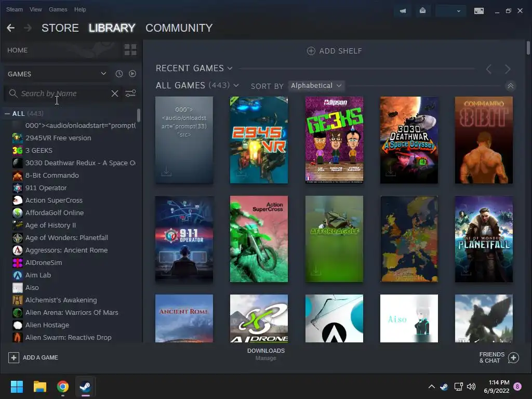Image resolution: width=532 pixels, height=399 pixels.
Task: Show hidden tray icons chevron
Action: coord(432,387)
